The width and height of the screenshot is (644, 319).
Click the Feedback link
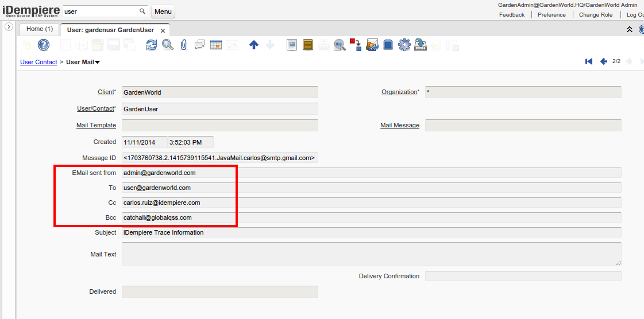tap(512, 15)
